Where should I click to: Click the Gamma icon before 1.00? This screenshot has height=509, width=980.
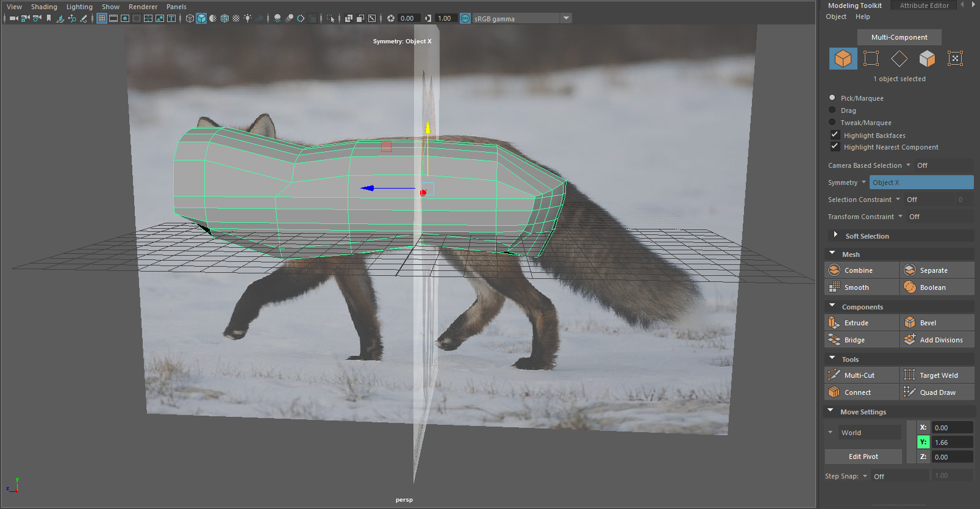tap(428, 18)
